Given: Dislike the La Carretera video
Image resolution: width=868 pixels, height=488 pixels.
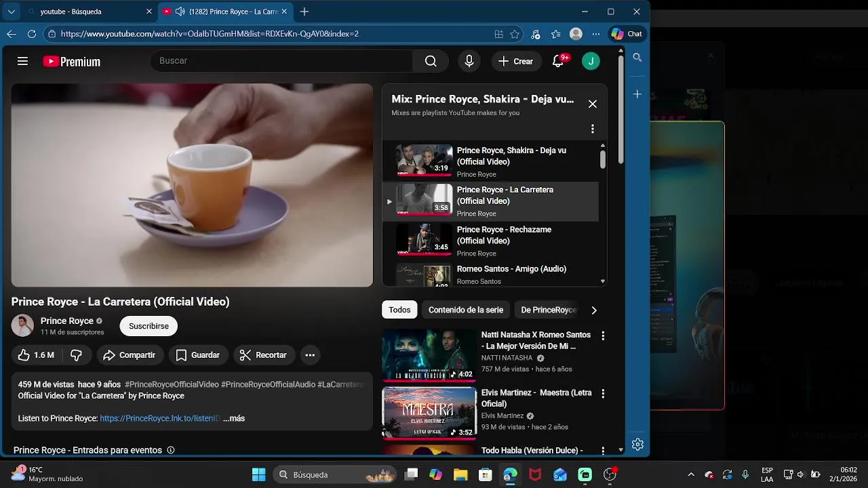Looking at the screenshot, I should pyautogui.click(x=76, y=355).
